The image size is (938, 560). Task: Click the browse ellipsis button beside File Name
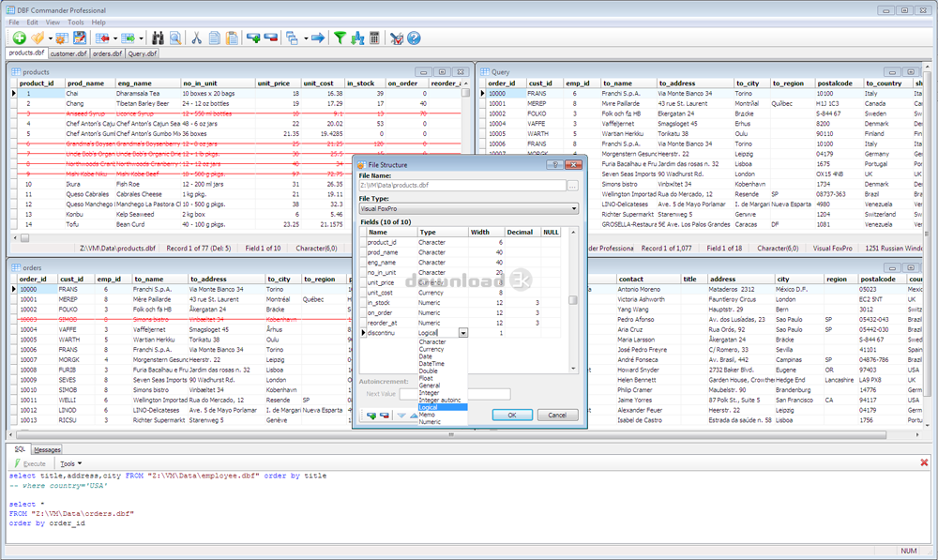(x=572, y=186)
